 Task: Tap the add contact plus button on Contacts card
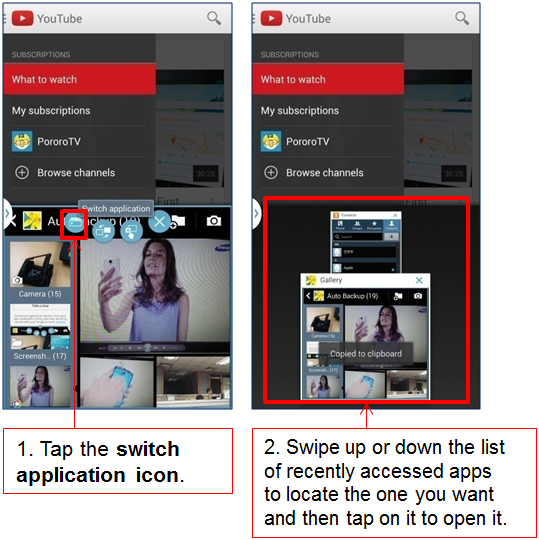391,237
